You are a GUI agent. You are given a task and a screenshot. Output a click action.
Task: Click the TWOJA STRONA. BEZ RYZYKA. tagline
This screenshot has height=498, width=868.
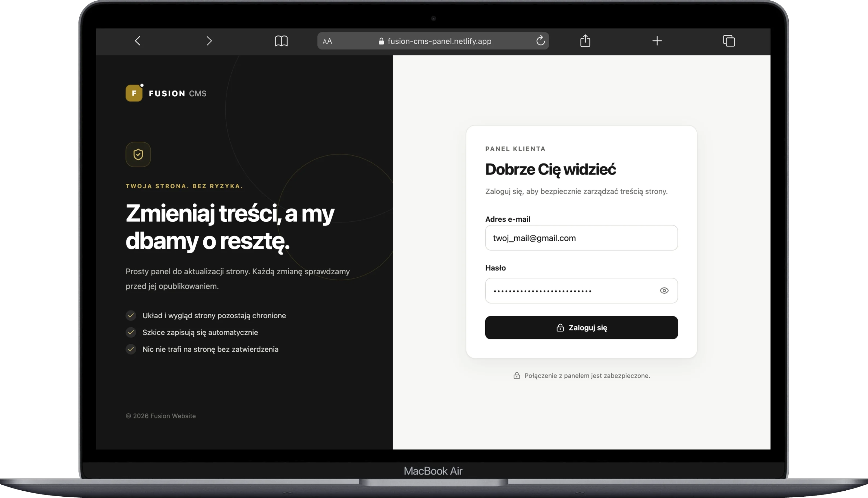tap(184, 186)
